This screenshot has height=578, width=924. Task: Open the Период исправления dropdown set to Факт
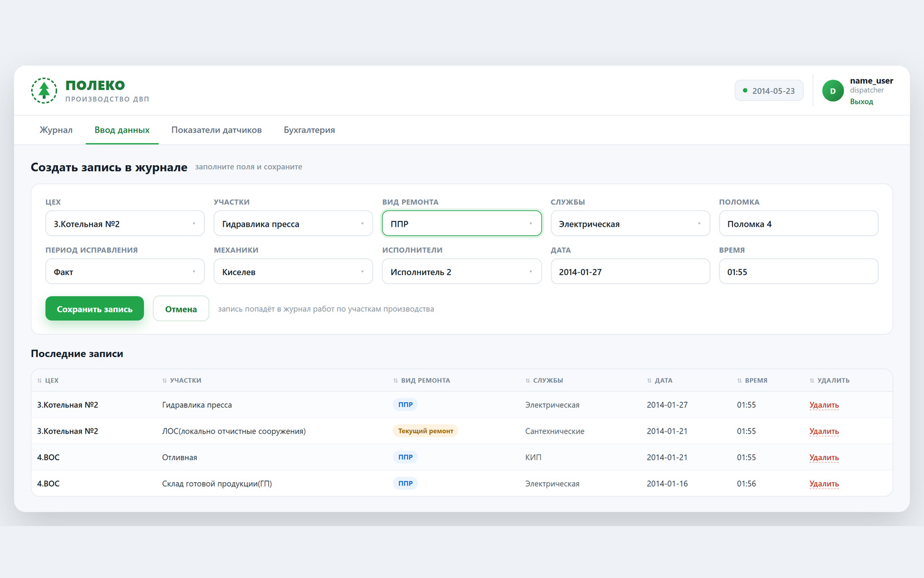click(x=125, y=272)
